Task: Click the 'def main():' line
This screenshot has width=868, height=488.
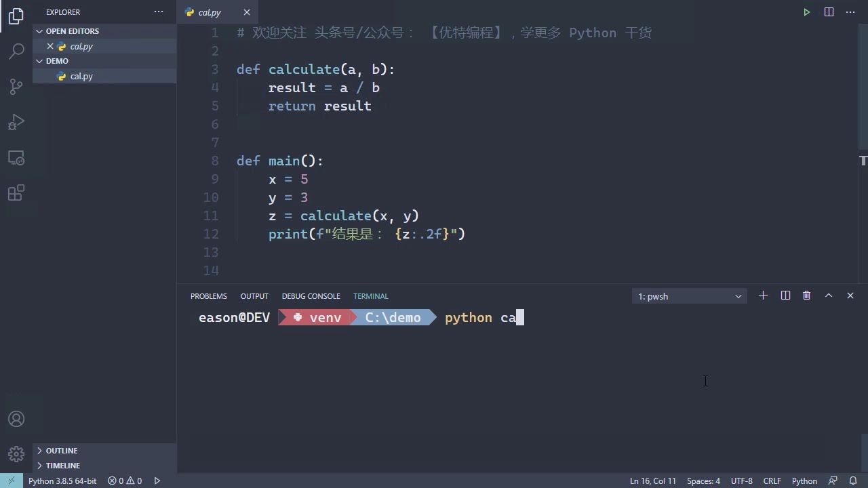Action: pyautogui.click(x=280, y=161)
